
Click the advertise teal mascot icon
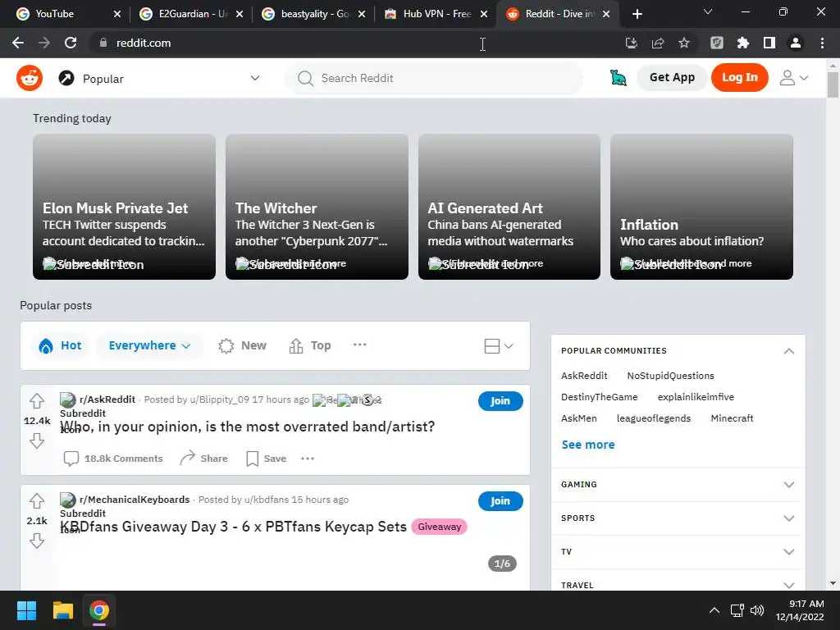tap(619, 78)
